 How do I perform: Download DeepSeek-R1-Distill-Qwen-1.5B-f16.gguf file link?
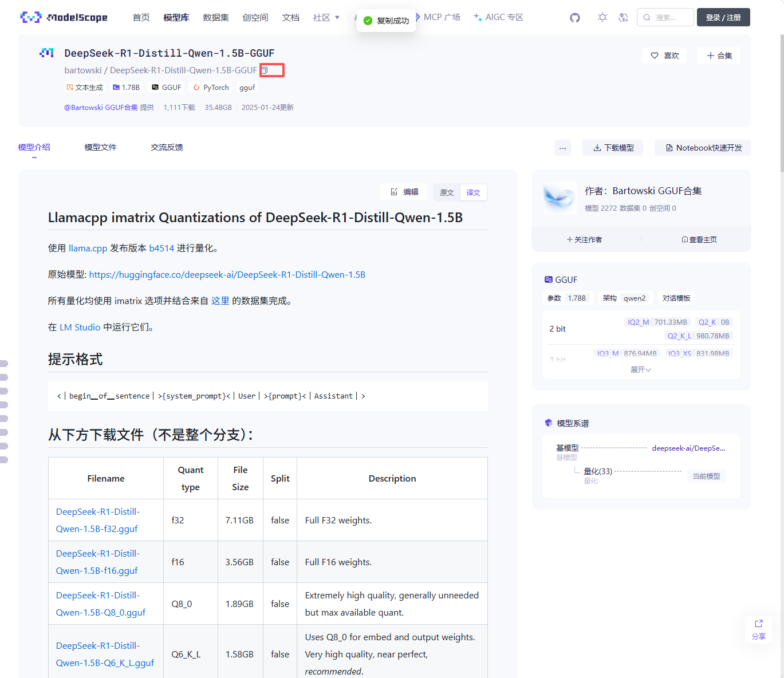98,562
